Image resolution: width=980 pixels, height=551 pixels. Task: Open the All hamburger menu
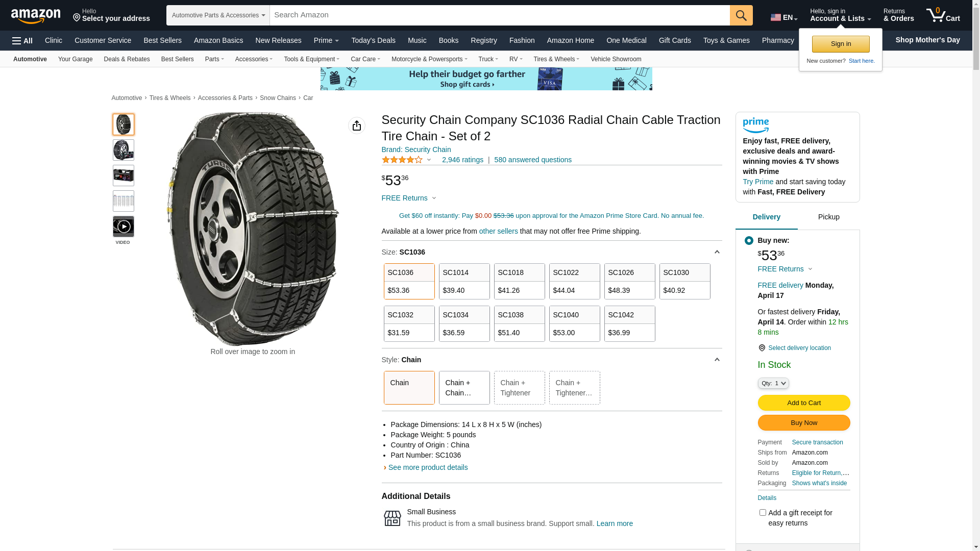point(22,41)
